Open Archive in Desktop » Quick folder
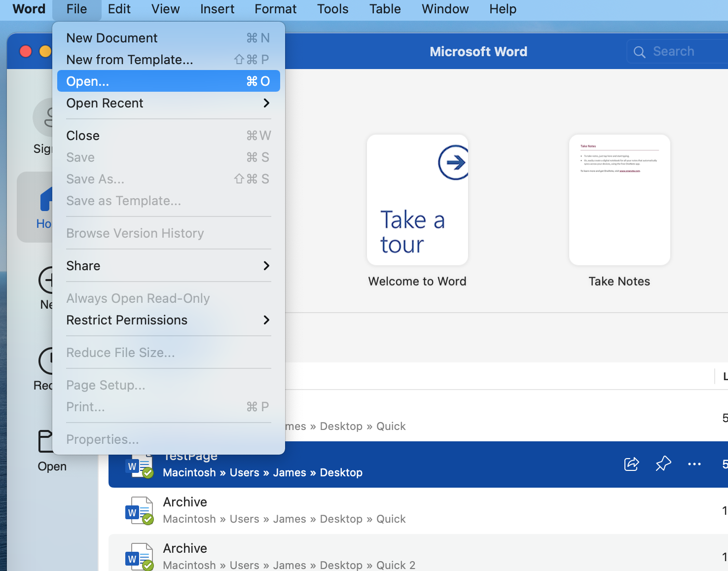728x571 pixels. (418, 510)
